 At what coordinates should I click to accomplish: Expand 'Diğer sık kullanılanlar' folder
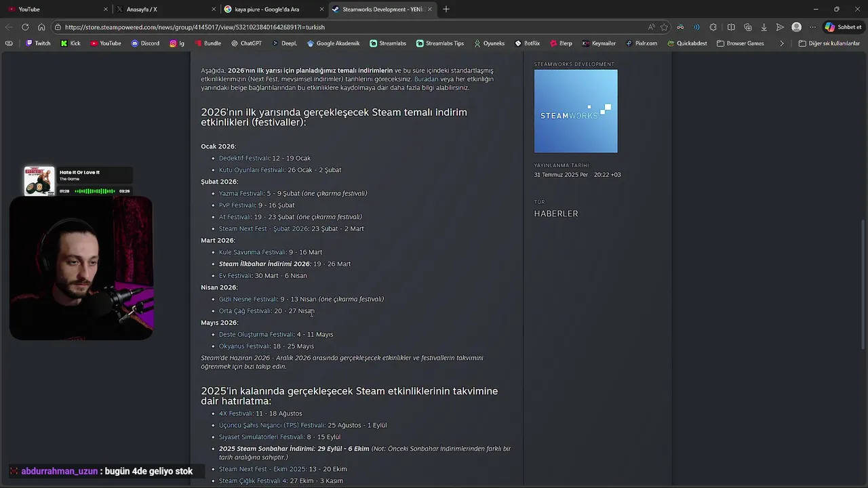(x=829, y=43)
